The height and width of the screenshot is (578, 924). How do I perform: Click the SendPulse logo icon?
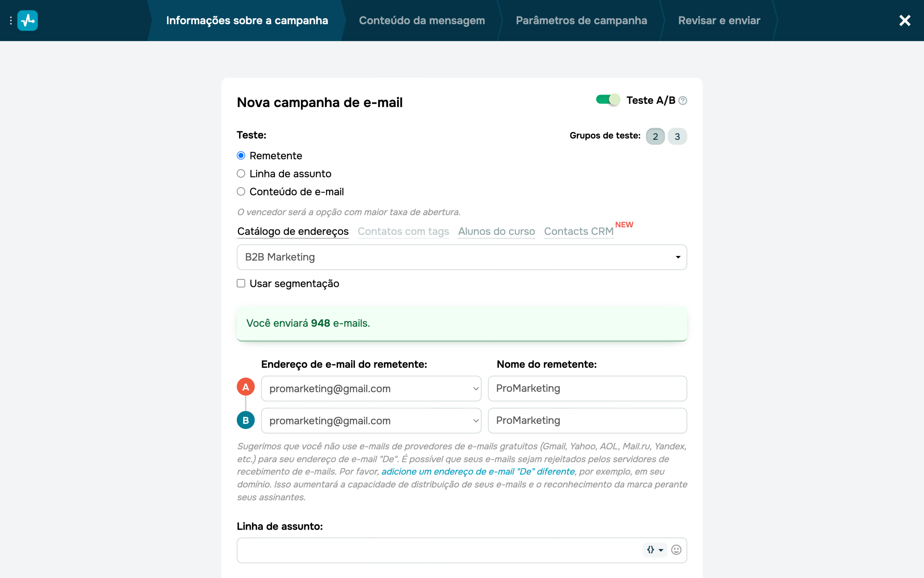click(27, 21)
